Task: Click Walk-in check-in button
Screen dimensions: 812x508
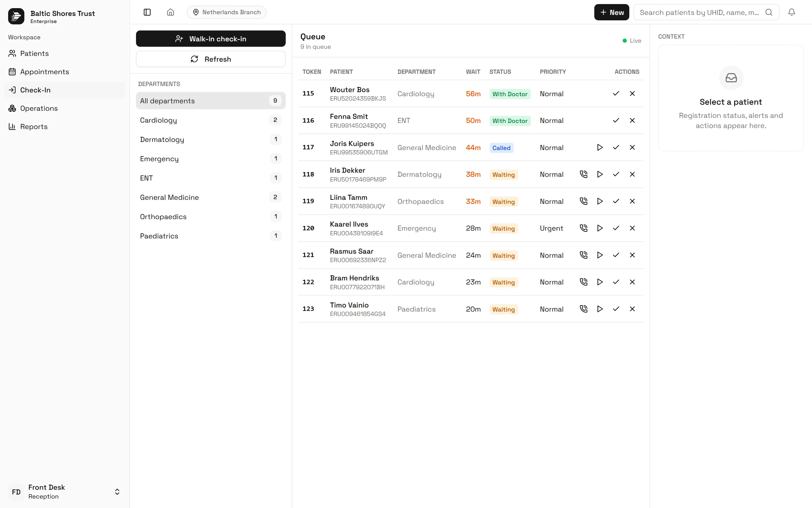Action: (x=211, y=39)
